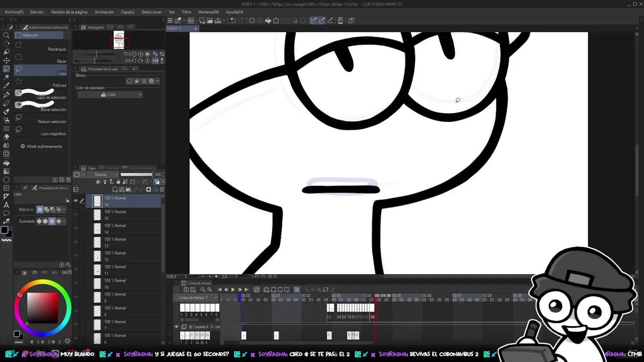Image resolution: width=644 pixels, height=362 pixels.
Task: Click the main foreground color swatch
Action: pos(4,230)
